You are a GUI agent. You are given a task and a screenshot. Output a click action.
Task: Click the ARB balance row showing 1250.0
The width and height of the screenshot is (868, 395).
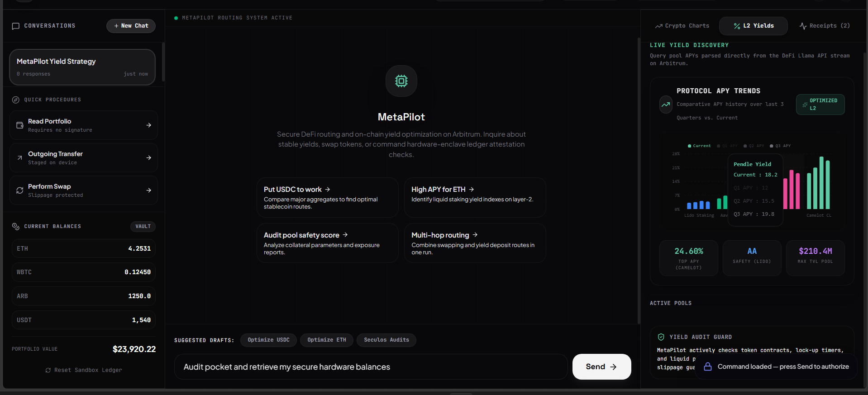(x=84, y=296)
